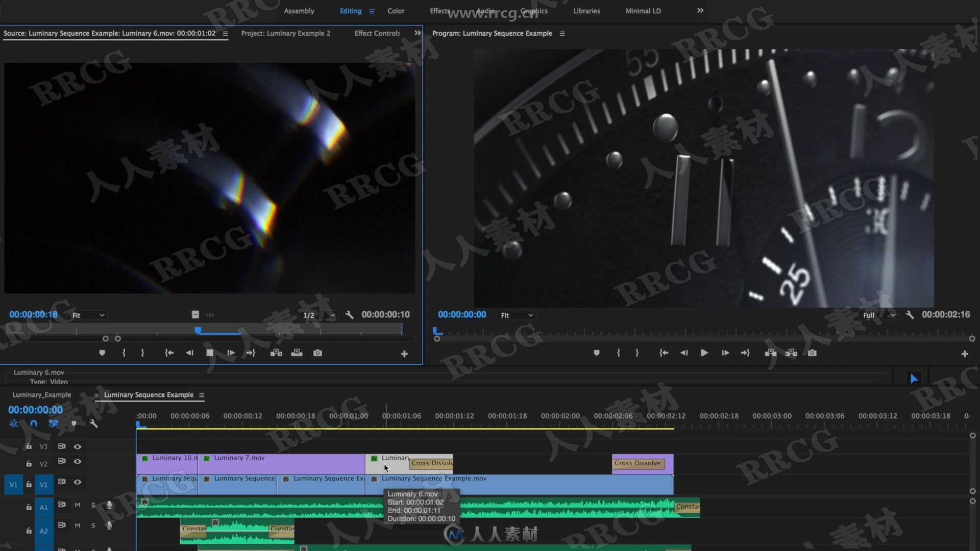Mark In point in Program monitor
This screenshot has width=980, height=551.
[619, 353]
